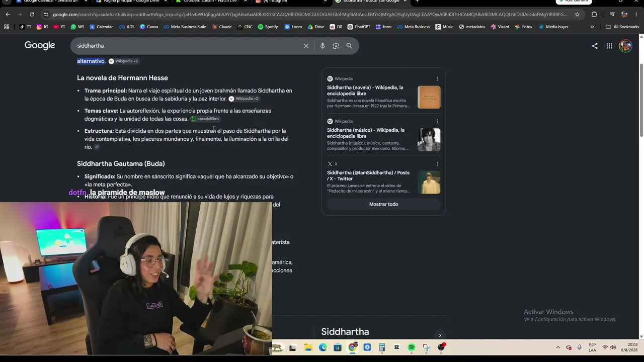The height and width of the screenshot is (362, 644).
Task: Clear the Google search box text
Action: 306,46
